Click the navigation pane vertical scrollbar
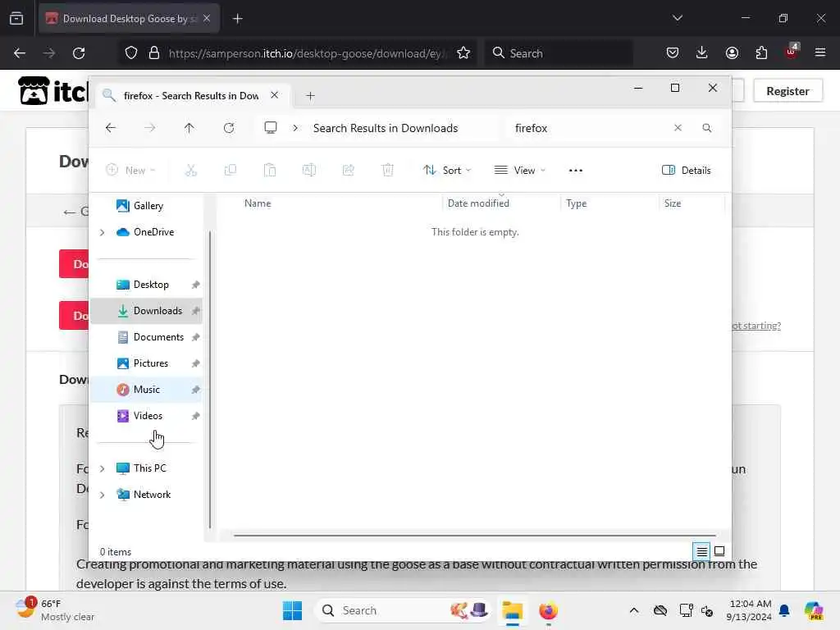 (x=209, y=379)
